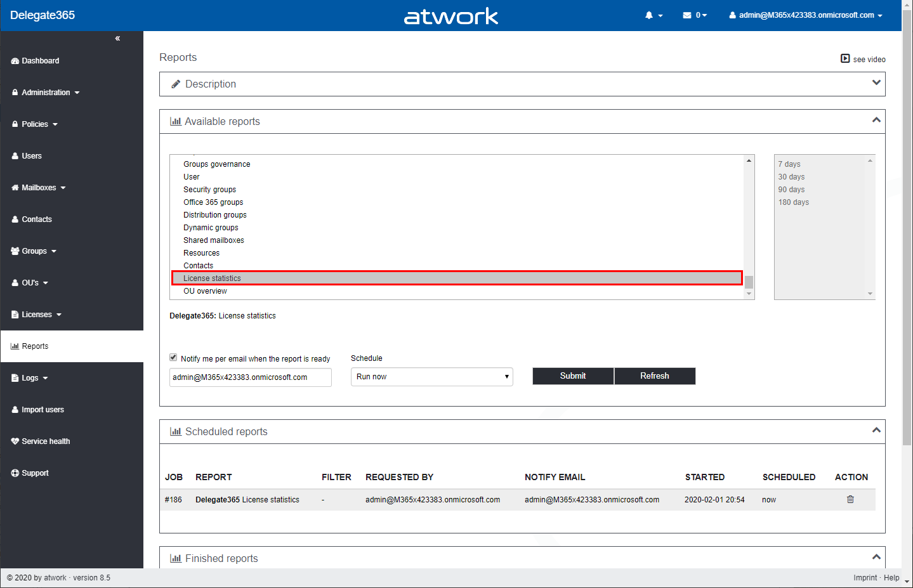
Task: Open the mail envelope messages icon
Action: point(687,15)
